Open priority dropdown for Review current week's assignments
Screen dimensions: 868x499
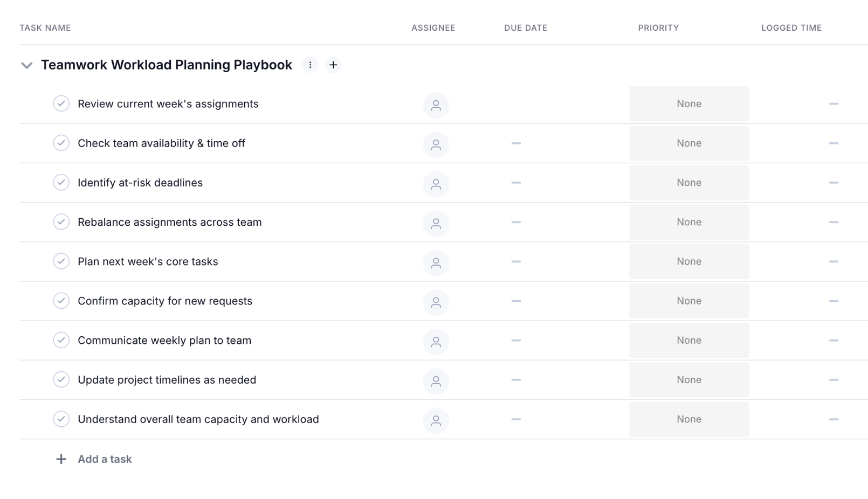click(688, 103)
